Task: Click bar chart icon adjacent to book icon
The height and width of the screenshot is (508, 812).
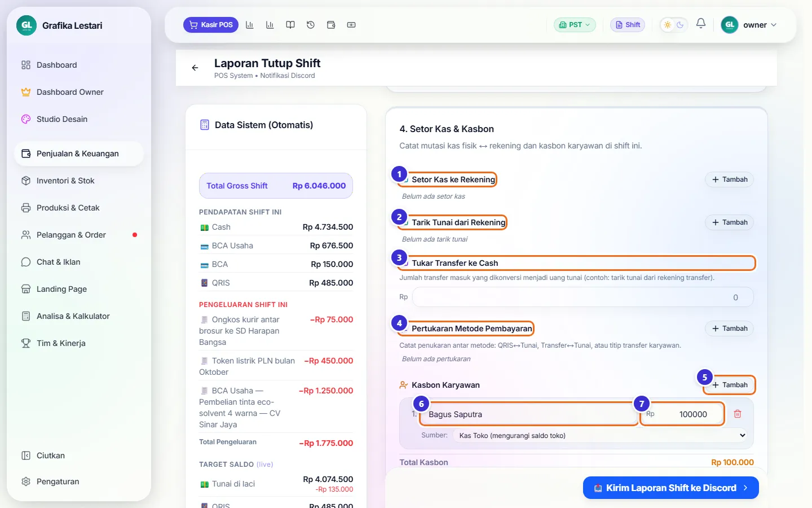Action: pos(270,25)
